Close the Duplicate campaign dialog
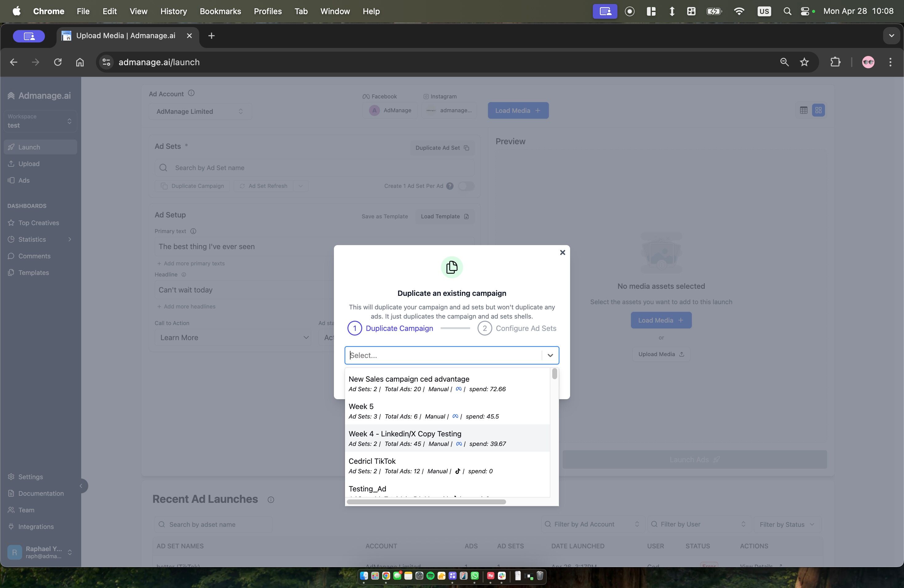Viewport: 904px width, 588px height. (562, 252)
